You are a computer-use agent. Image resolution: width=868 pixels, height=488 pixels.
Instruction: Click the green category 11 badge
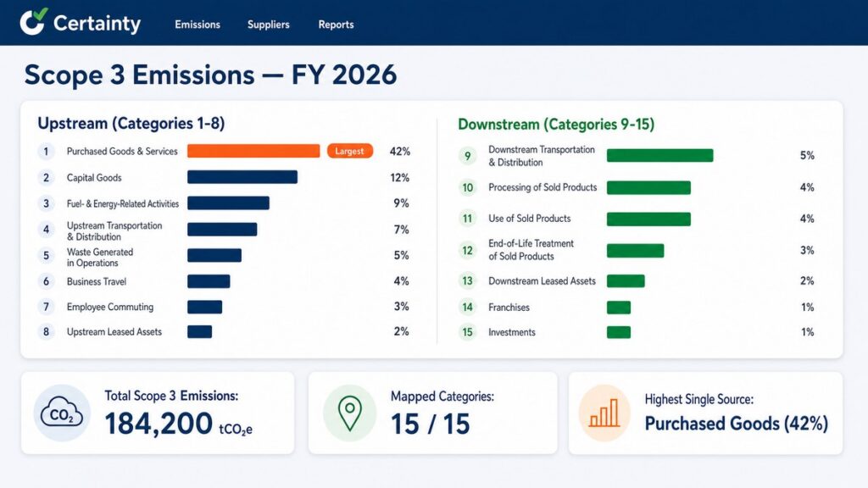[x=468, y=219]
